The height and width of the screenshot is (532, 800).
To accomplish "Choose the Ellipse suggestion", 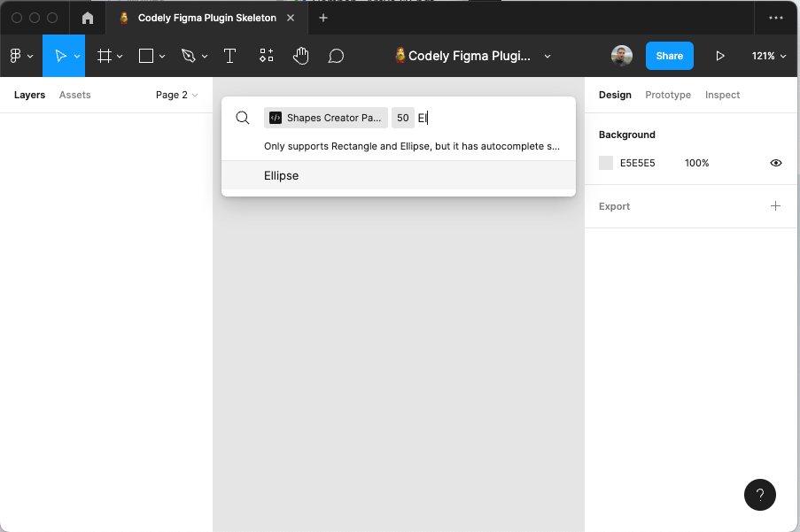I will [399, 175].
